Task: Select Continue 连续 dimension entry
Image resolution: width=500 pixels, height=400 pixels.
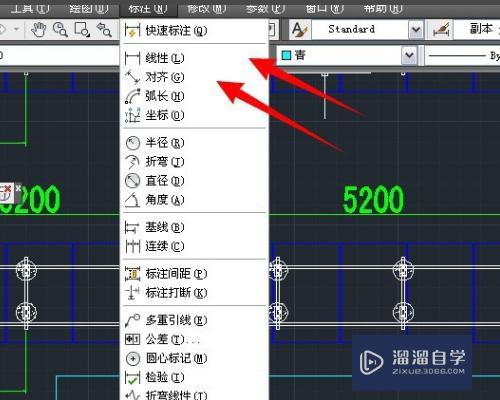Action: coord(194,246)
